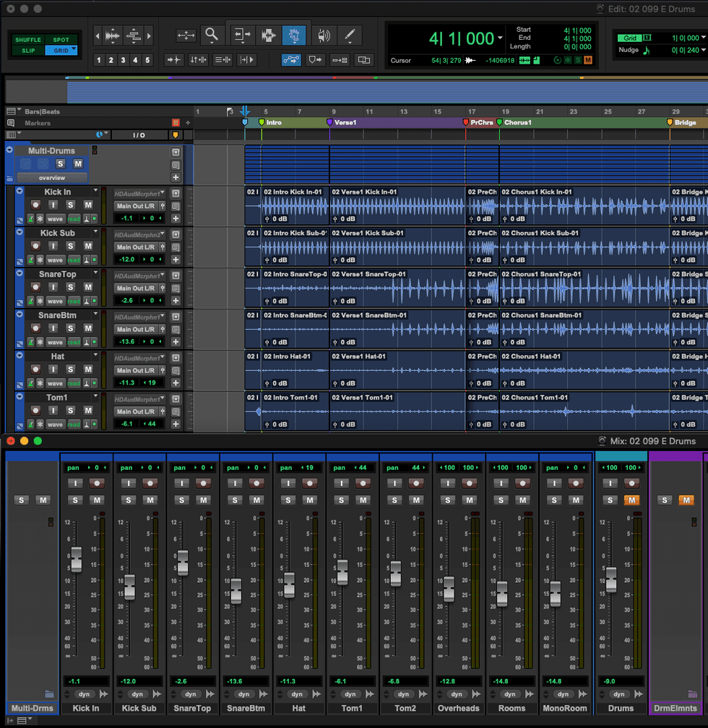Select the Grabber hand tool
Screen dimensions: 708x728
[294, 35]
